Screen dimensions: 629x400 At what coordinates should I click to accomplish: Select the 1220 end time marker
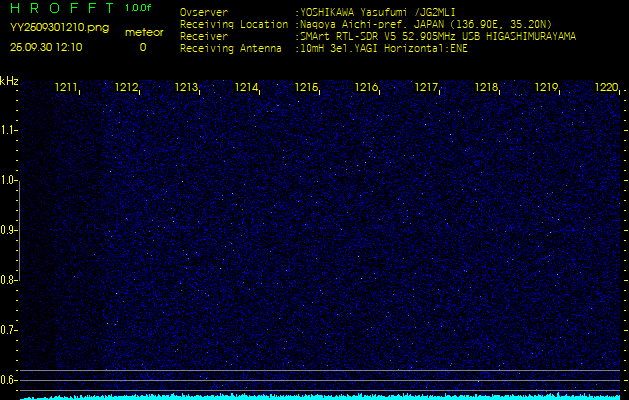(606, 88)
